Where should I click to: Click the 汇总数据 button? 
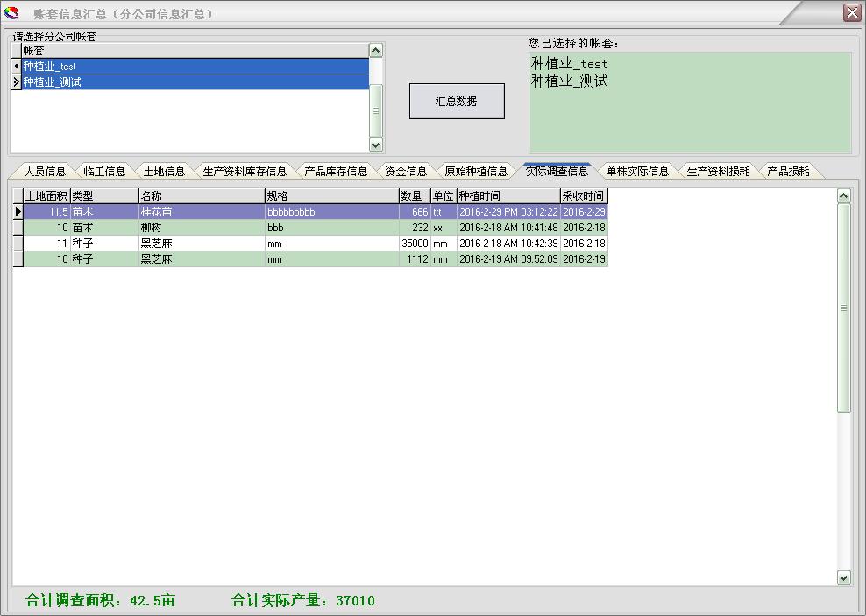click(457, 102)
